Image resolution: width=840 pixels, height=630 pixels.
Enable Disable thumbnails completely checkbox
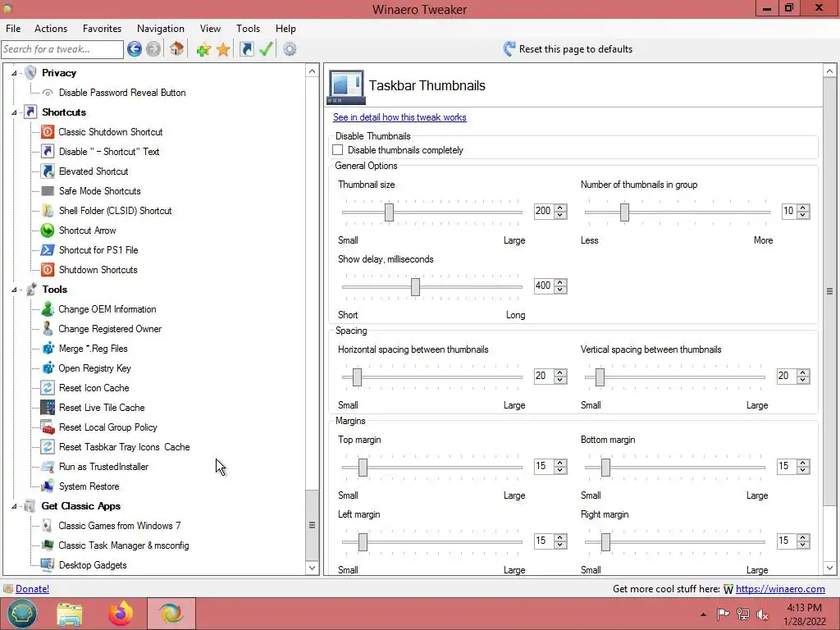(x=337, y=150)
